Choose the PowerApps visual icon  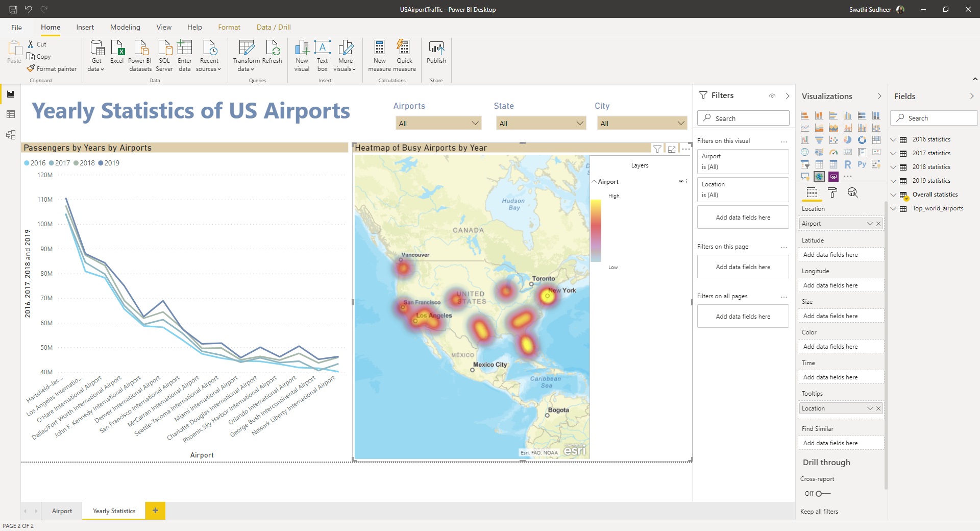tap(834, 177)
